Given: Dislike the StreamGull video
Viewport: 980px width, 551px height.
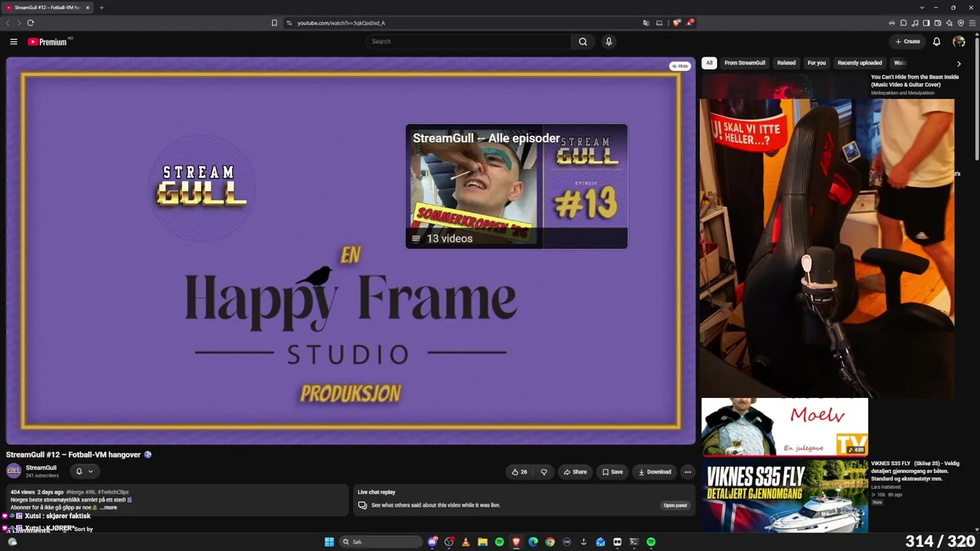Looking at the screenshot, I should (x=544, y=472).
